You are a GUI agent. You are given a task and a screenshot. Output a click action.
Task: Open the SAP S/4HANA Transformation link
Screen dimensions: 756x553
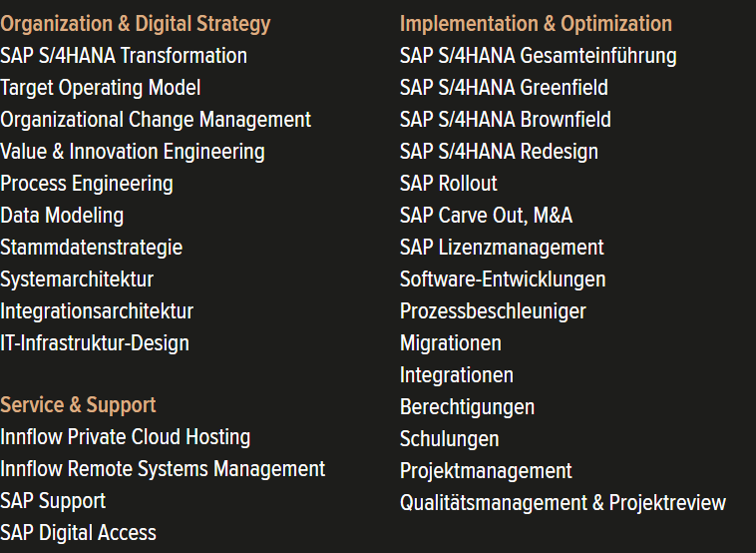coord(124,56)
